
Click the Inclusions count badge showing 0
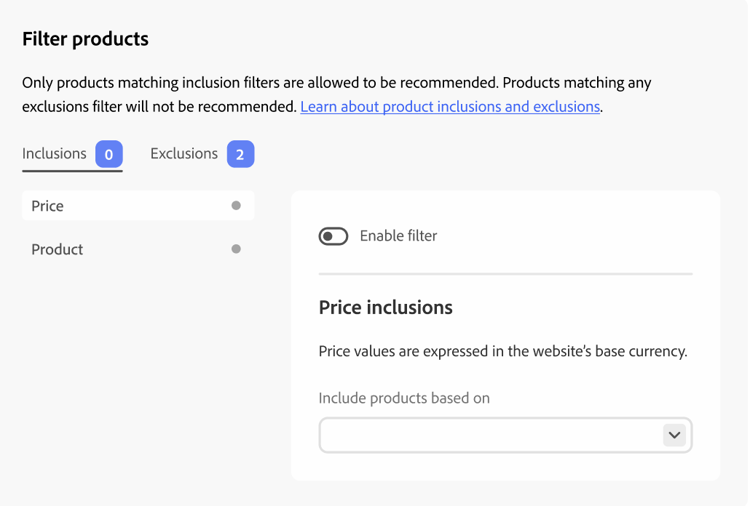pos(109,155)
